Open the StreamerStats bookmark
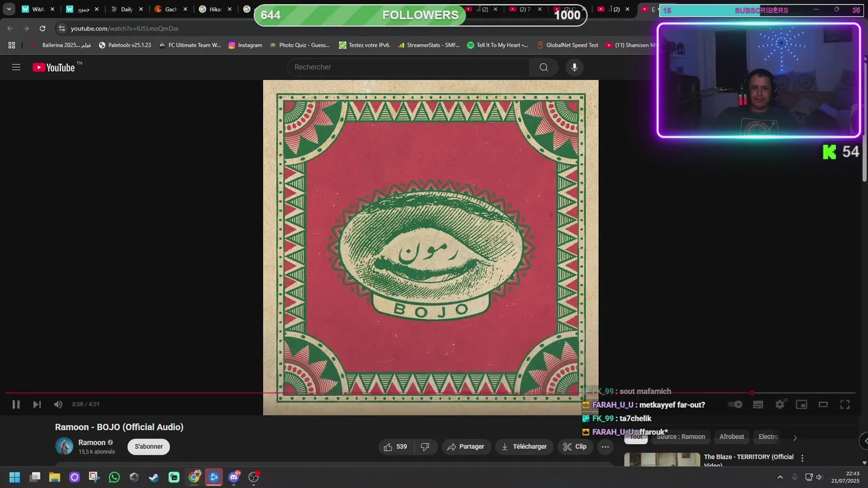This screenshot has width=868, height=488. click(429, 45)
